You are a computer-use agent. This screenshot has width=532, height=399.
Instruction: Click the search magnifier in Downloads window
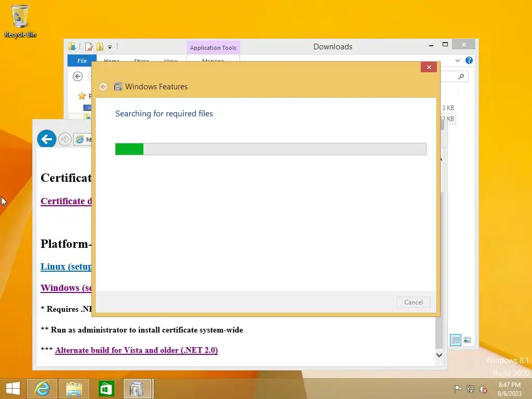tap(461, 77)
